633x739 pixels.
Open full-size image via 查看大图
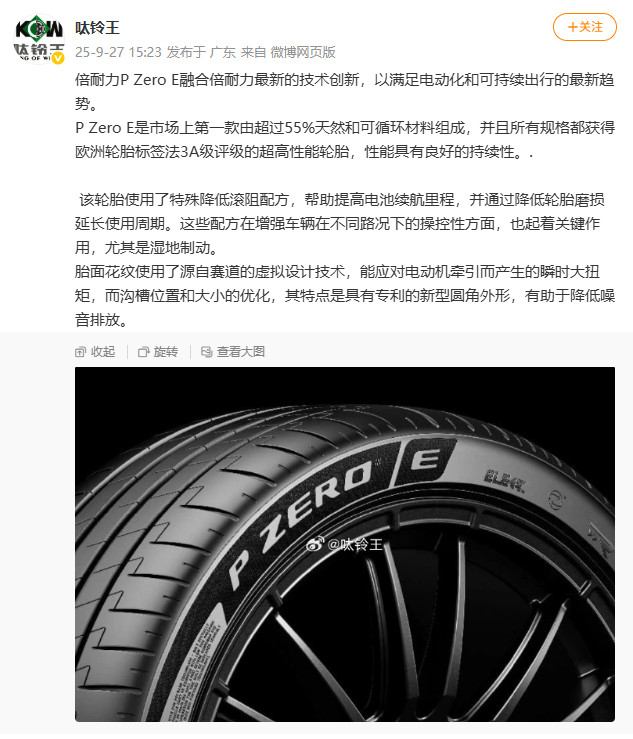point(233,352)
